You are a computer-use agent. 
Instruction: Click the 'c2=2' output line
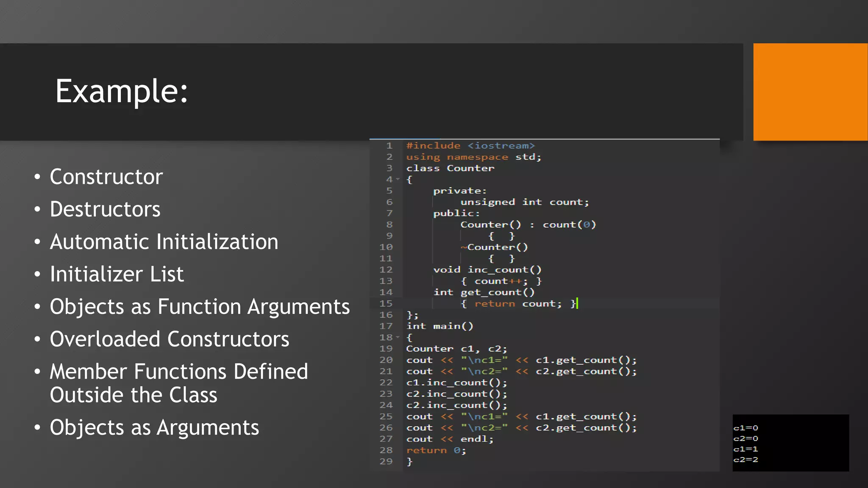tap(746, 460)
